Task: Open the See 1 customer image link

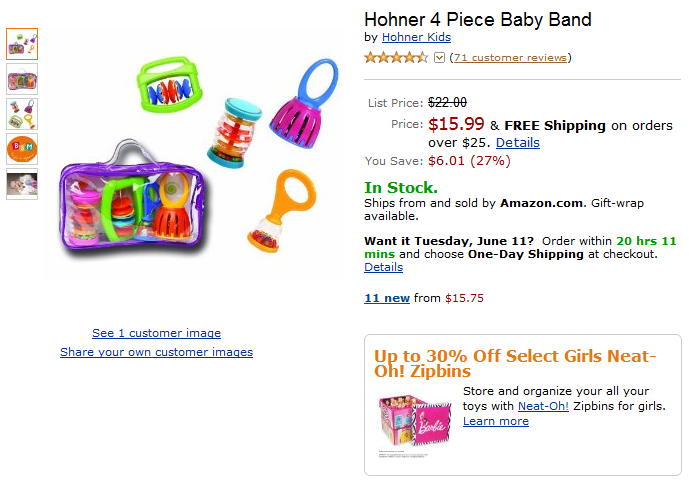Action: (156, 333)
